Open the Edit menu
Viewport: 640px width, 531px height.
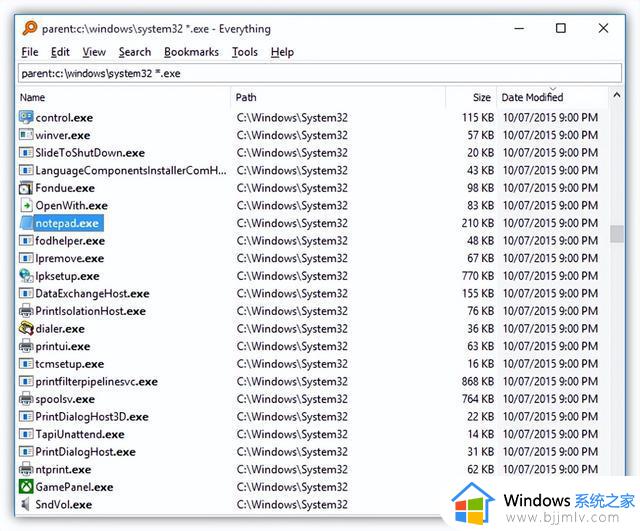click(60, 52)
